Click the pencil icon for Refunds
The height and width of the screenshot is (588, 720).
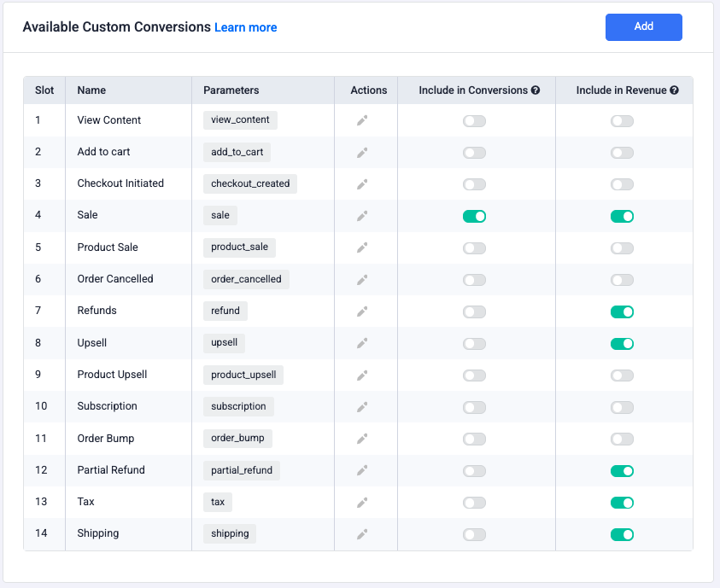pos(362,311)
